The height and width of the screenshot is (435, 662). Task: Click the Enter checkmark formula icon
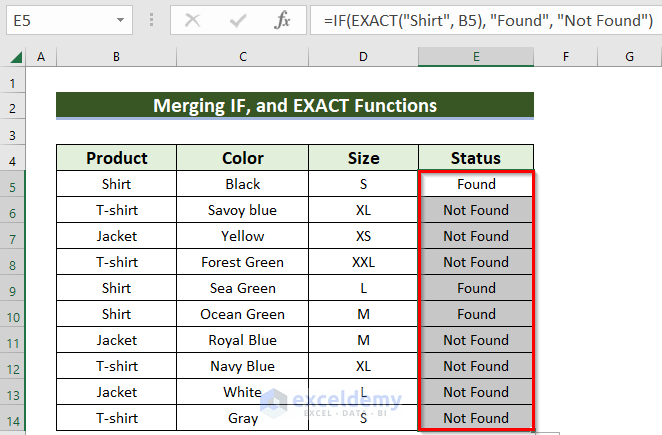point(238,19)
